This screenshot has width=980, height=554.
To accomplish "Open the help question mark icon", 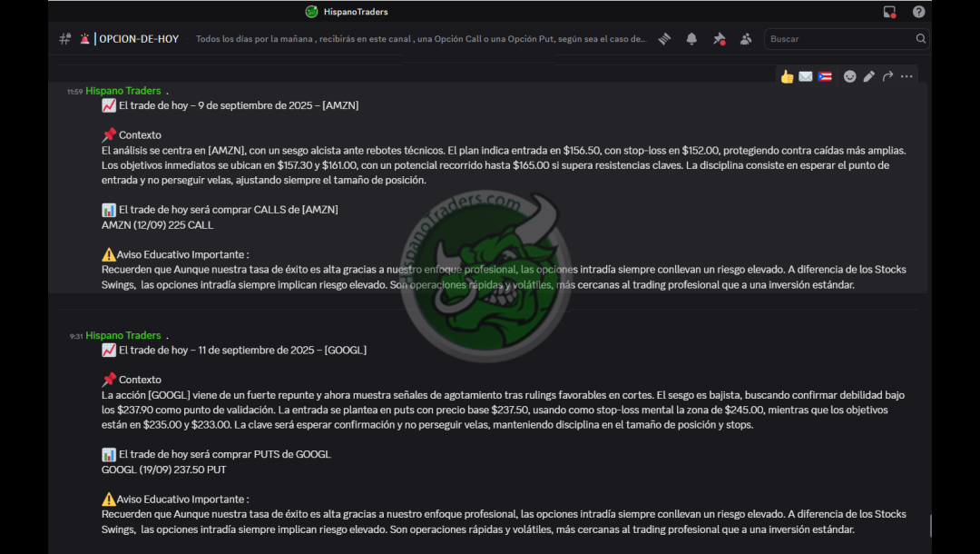I will click(x=918, y=12).
